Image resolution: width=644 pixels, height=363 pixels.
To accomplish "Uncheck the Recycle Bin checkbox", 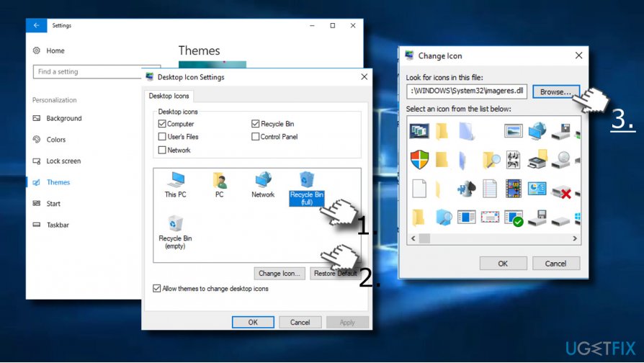I will pos(256,124).
